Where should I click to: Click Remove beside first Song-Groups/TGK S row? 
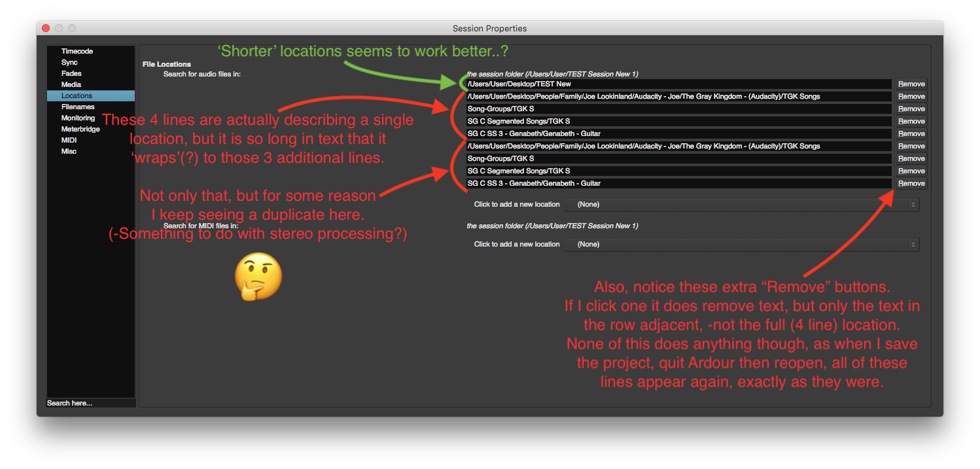pos(911,109)
